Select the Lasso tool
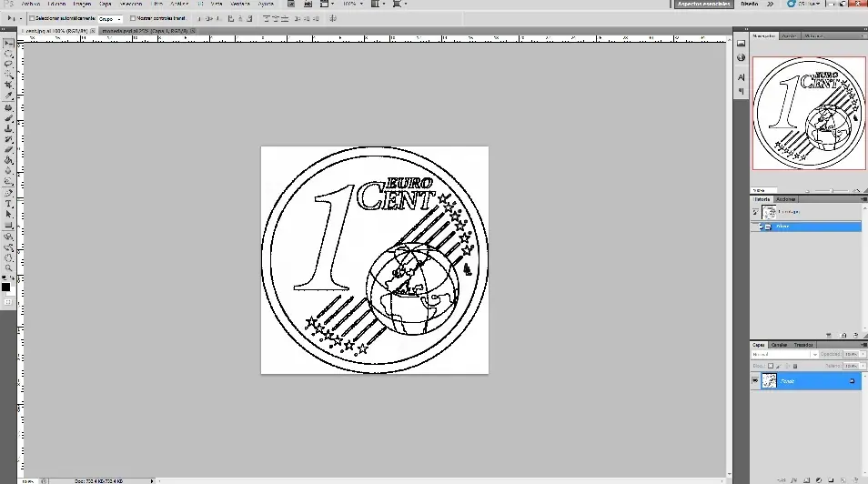The image size is (868, 484). click(8, 65)
